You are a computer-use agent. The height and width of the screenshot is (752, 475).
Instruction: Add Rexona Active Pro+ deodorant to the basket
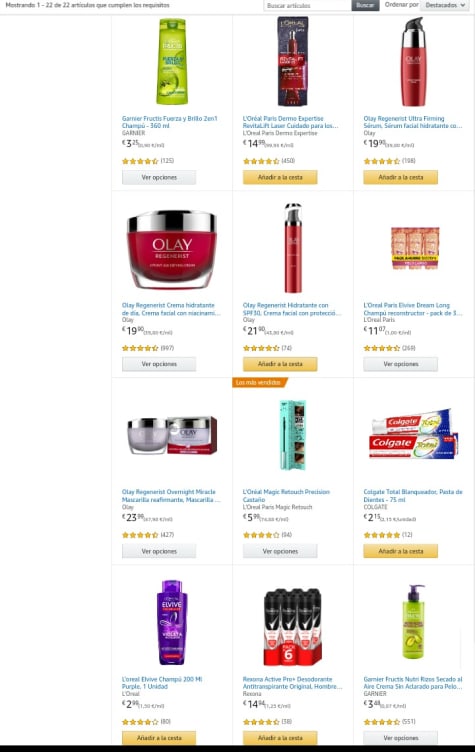pos(280,738)
